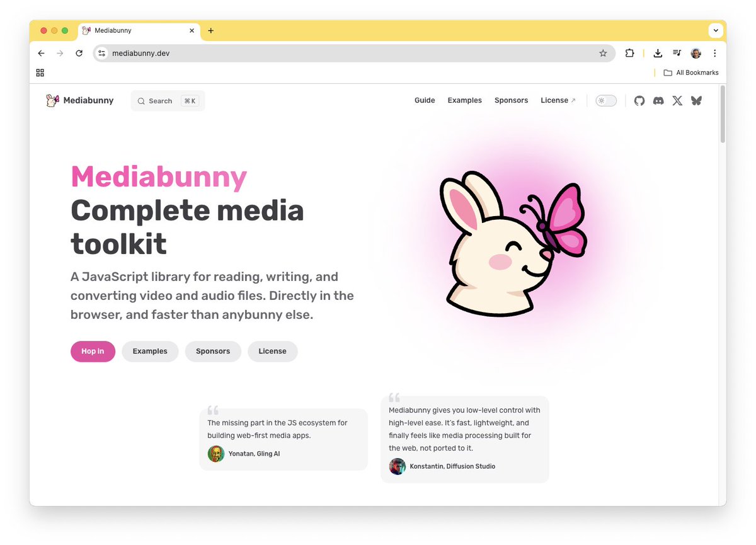
Task: Open the browser Downloads icon
Action: pos(658,54)
